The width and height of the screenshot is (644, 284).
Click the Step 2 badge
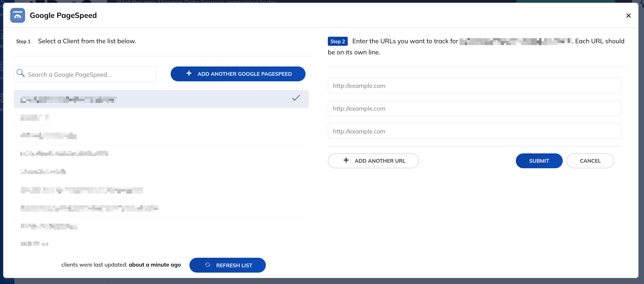(338, 41)
